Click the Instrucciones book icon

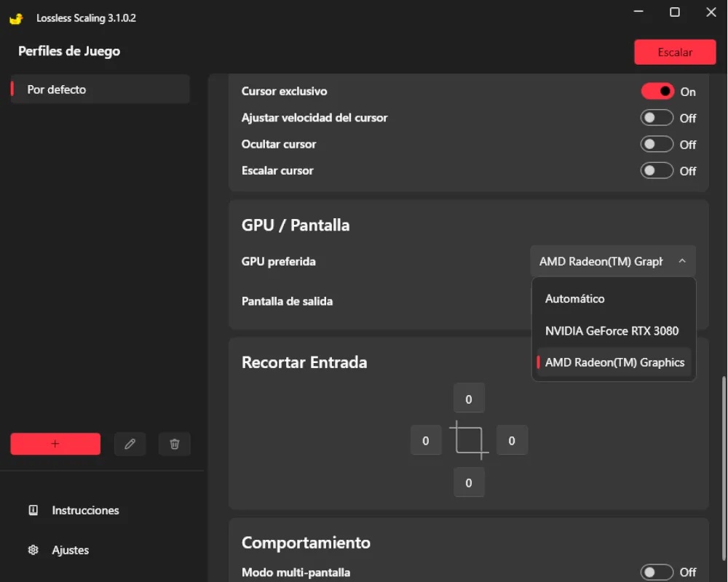33,510
